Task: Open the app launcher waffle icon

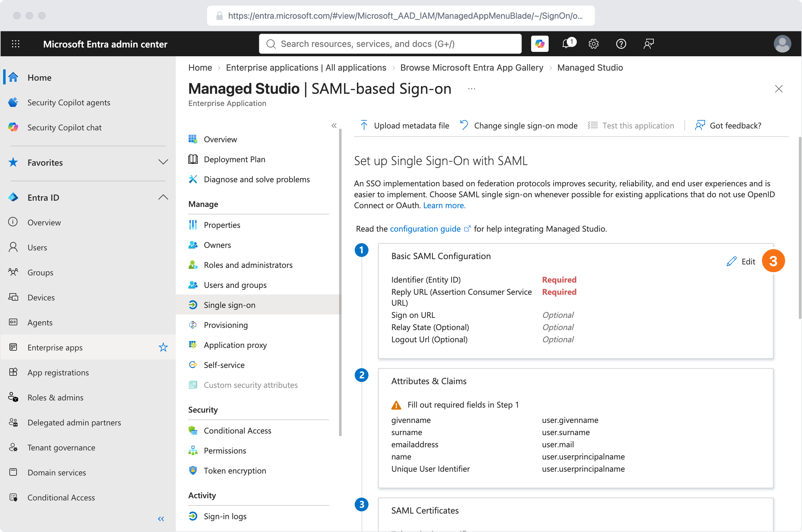Action: 16,44
